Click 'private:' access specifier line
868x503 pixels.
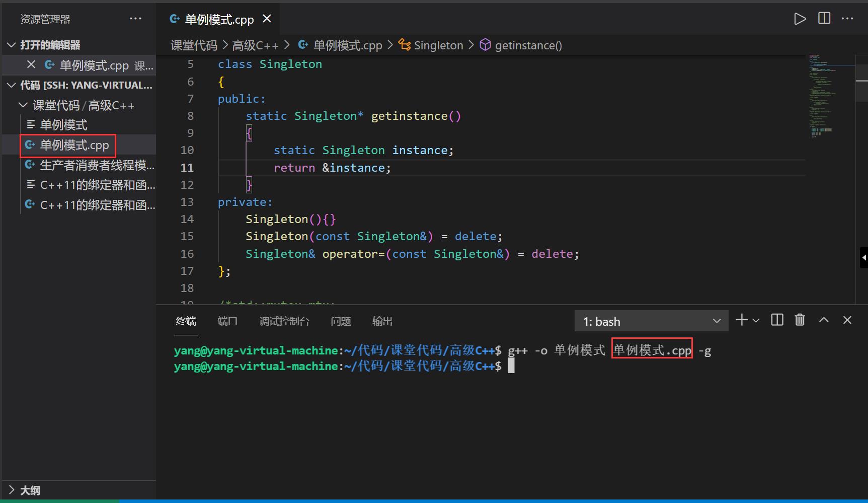click(x=245, y=202)
